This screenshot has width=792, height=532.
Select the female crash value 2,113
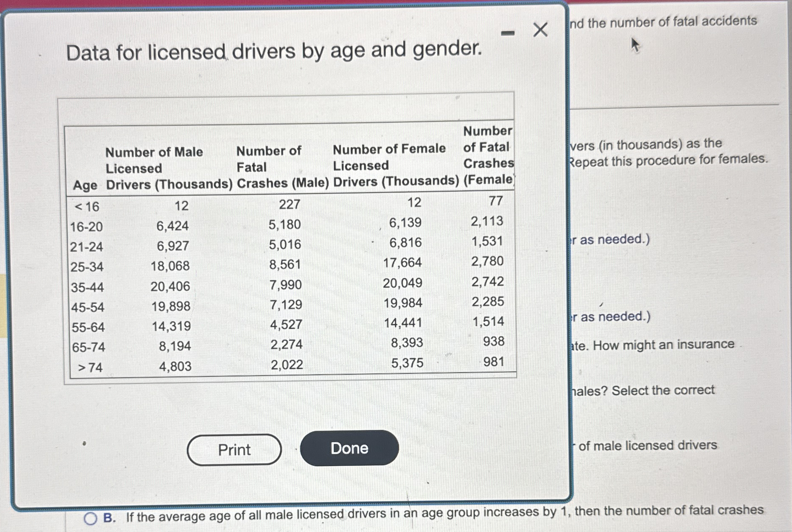point(487,221)
